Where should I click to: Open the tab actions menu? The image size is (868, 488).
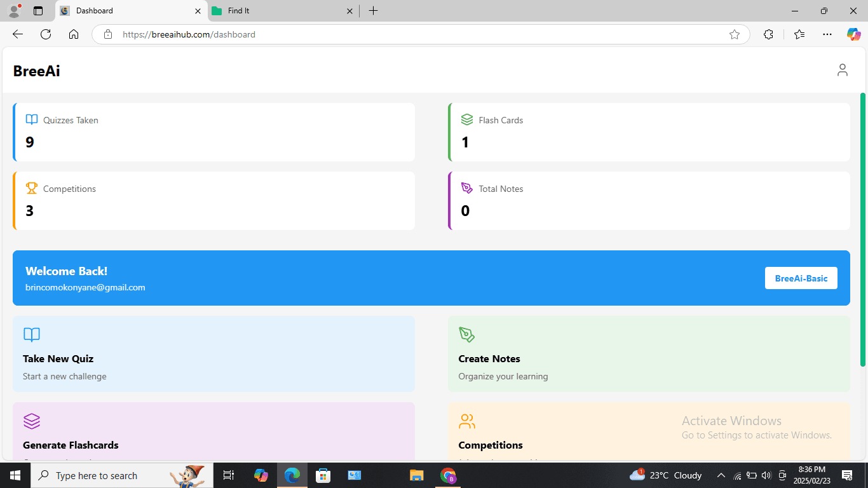click(x=38, y=11)
